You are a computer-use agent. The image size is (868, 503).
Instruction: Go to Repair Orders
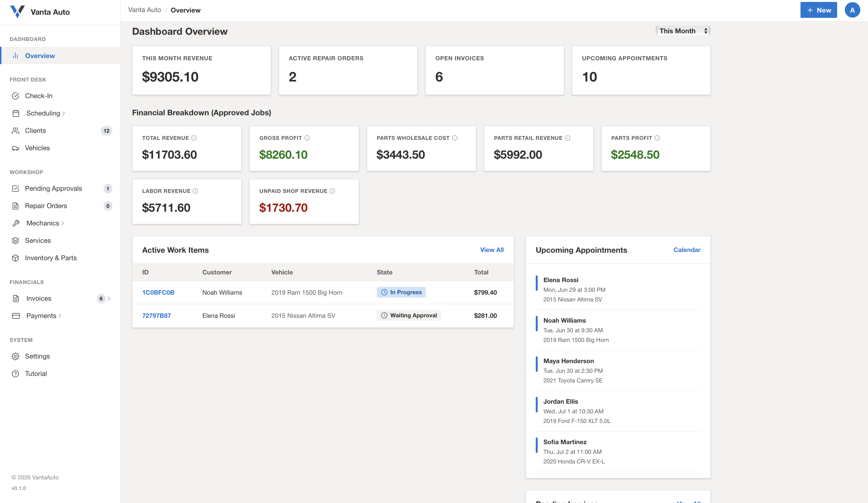pyautogui.click(x=60, y=206)
